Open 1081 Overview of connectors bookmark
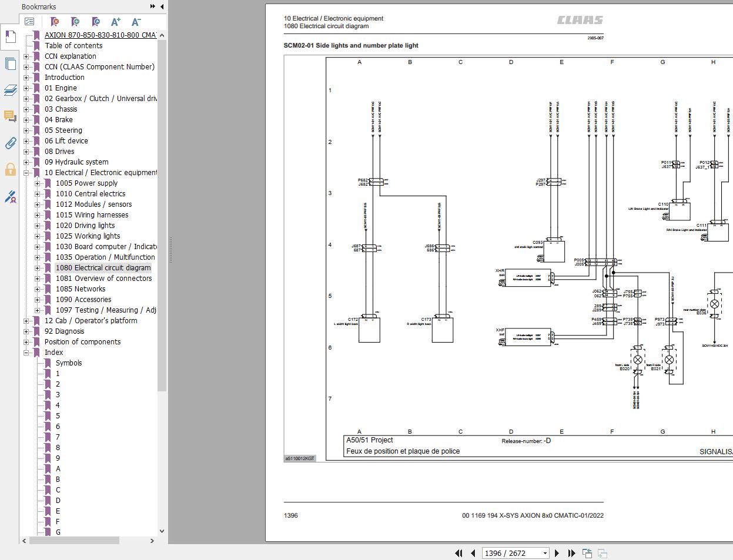This screenshot has height=560, width=733. click(104, 279)
